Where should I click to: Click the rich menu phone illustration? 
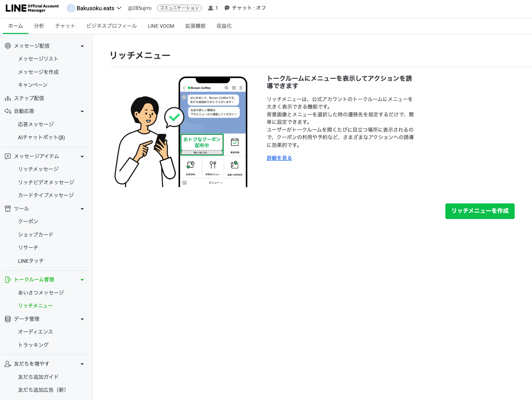pyautogui.click(x=181, y=132)
